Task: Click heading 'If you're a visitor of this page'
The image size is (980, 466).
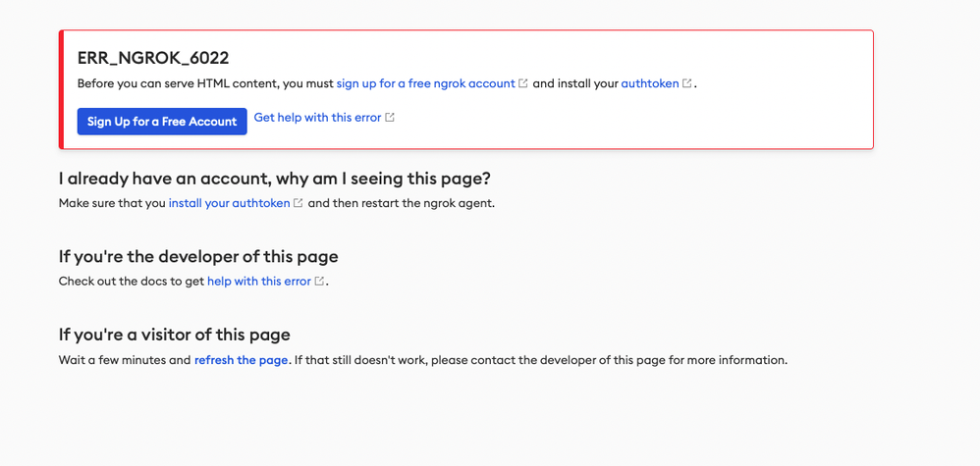Action: tap(175, 335)
